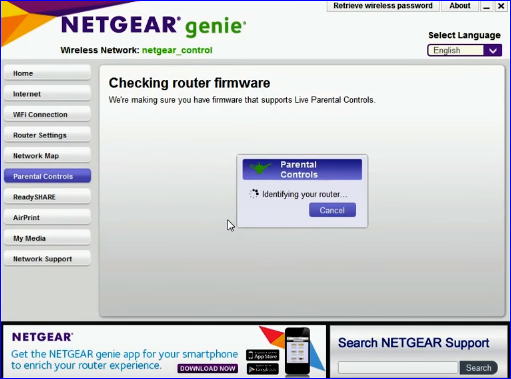The width and height of the screenshot is (511, 379).
Task: Open the English language combo box
Action: pyautogui.click(x=464, y=50)
